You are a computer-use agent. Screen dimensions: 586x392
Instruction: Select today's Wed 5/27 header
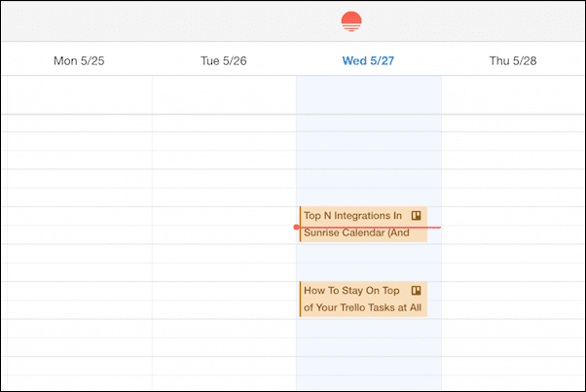coord(368,61)
